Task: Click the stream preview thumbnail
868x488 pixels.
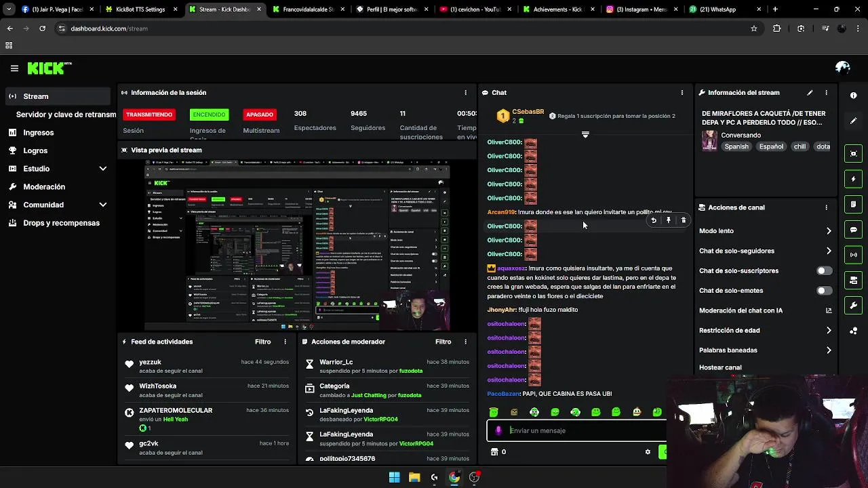Action: [297, 245]
